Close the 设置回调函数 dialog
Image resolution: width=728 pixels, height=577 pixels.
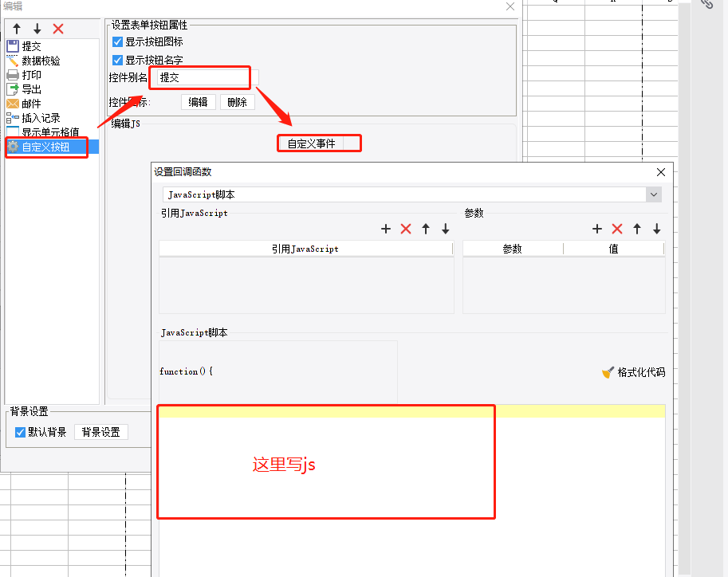coord(661,172)
